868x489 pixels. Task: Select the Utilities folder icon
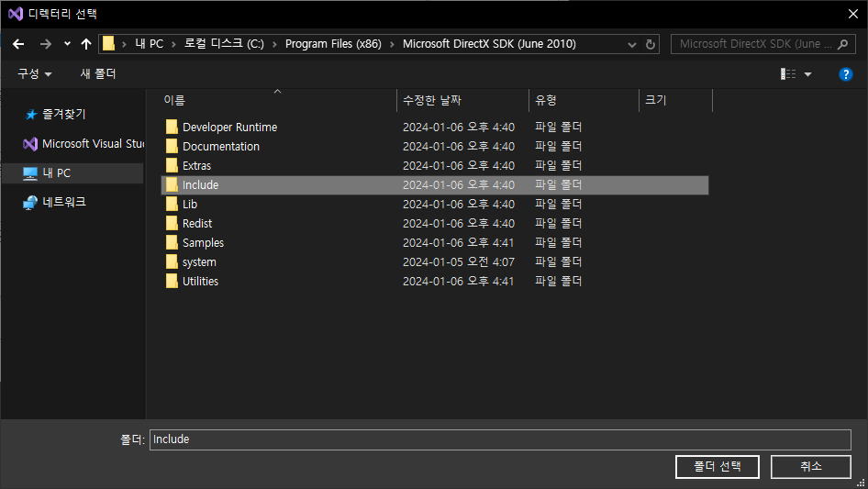point(172,282)
